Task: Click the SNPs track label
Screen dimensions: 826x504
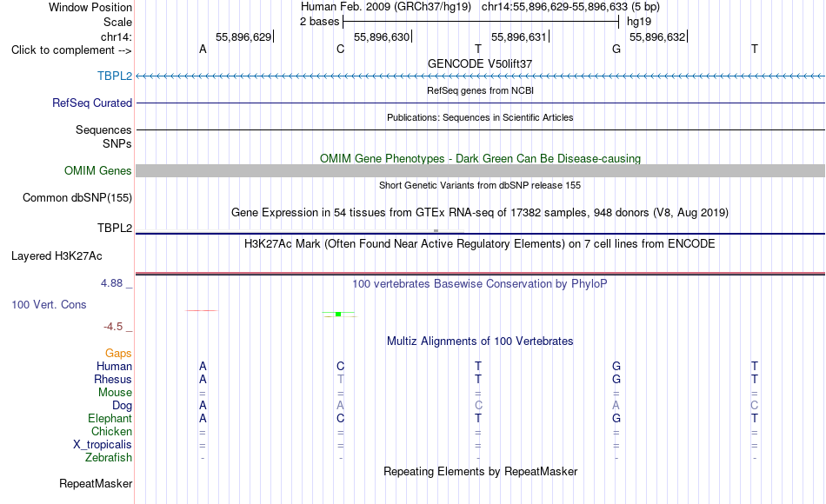Action: (117, 143)
